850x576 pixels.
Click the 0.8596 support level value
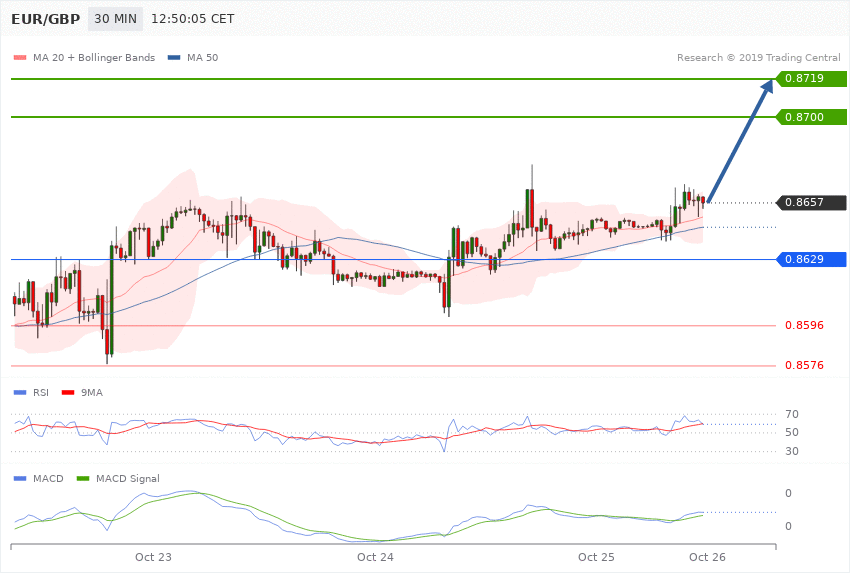tap(804, 326)
